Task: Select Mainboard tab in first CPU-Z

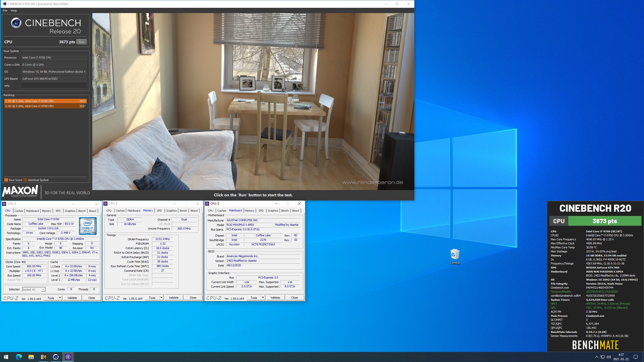Action: coord(32,211)
